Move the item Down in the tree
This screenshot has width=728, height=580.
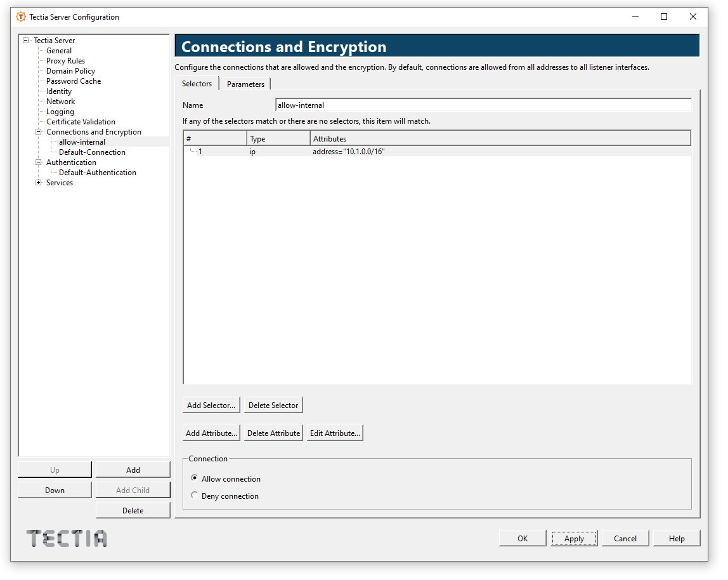[x=55, y=491]
